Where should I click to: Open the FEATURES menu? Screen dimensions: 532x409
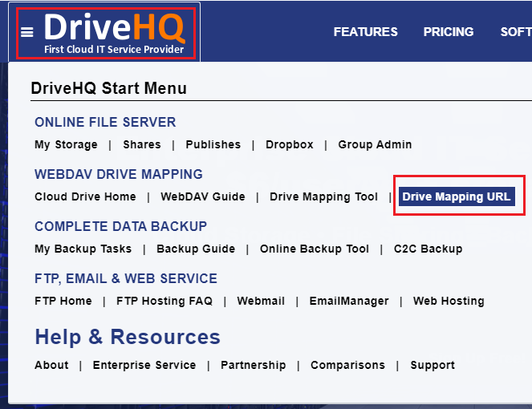tap(365, 32)
